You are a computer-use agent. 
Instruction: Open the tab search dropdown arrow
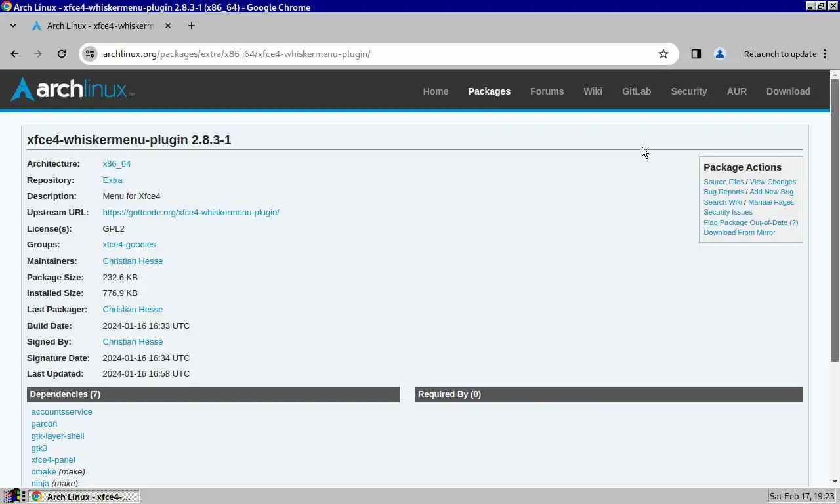13,26
